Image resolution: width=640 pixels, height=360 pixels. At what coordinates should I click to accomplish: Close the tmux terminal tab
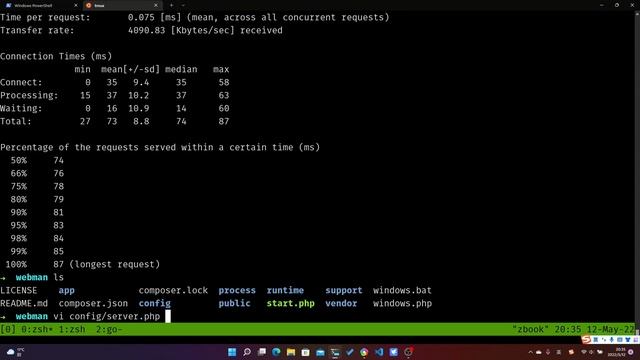156,5
